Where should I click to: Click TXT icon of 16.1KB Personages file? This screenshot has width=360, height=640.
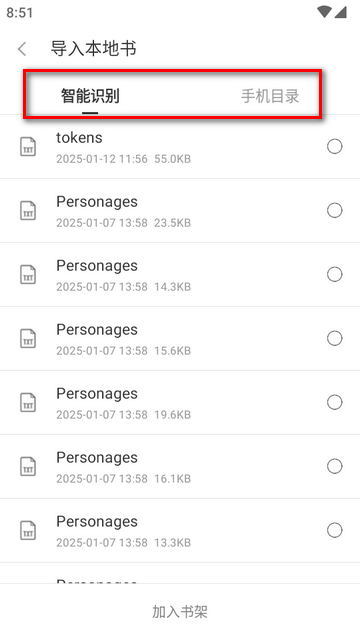[x=28, y=466]
